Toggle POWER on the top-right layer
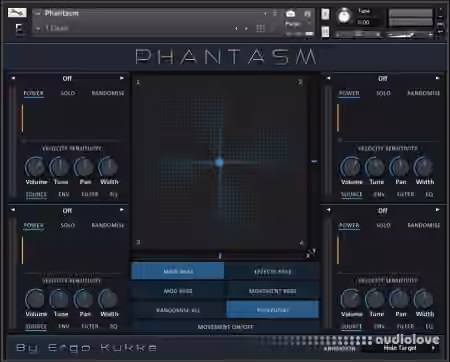Viewport: 450px width, 362px height. (349, 93)
